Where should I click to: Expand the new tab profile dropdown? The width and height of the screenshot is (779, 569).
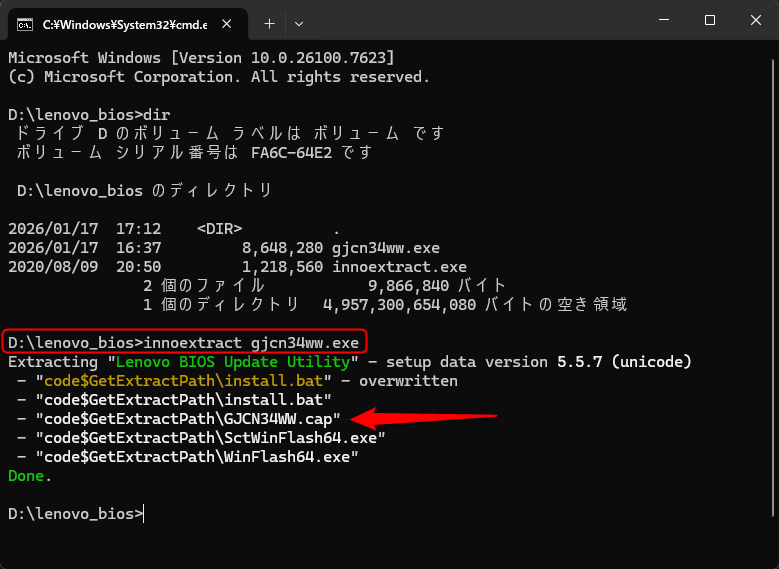click(299, 22)
